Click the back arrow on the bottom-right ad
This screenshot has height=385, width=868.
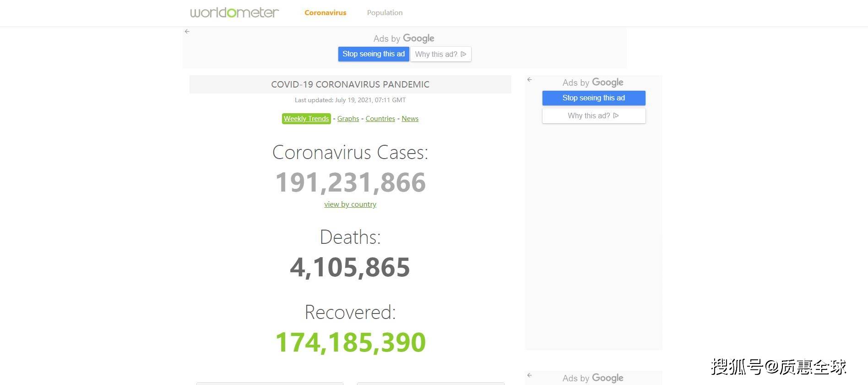[530, 375]
